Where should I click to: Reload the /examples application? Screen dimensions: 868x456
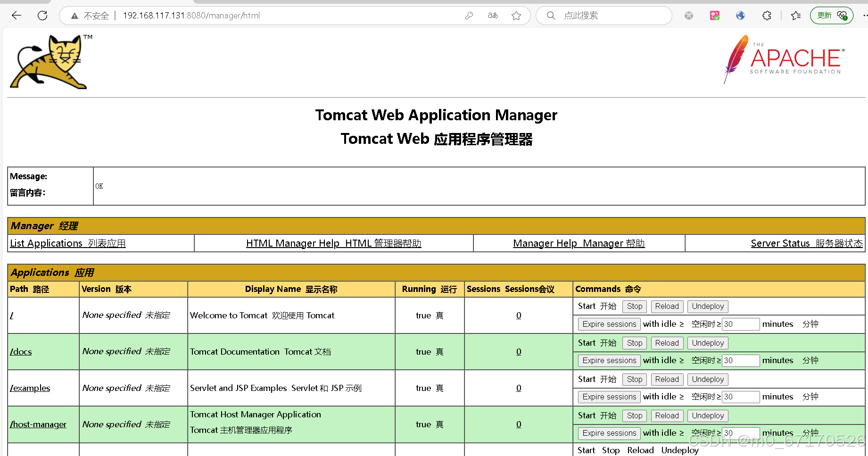(667, 380)
